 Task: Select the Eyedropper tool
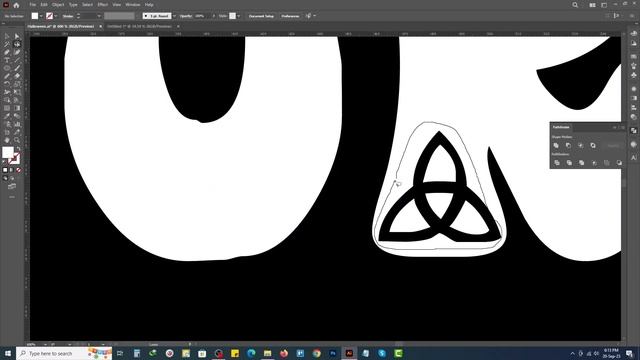pyautogui.click(x=7, y=116)
